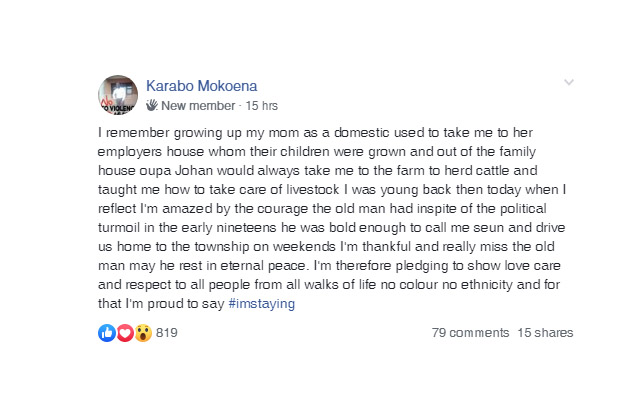Image resolution: width=640 pixels, height=420 pixels.
Task: Click the opening line "I remember growing up"
Action: click(x=162, y=133)
